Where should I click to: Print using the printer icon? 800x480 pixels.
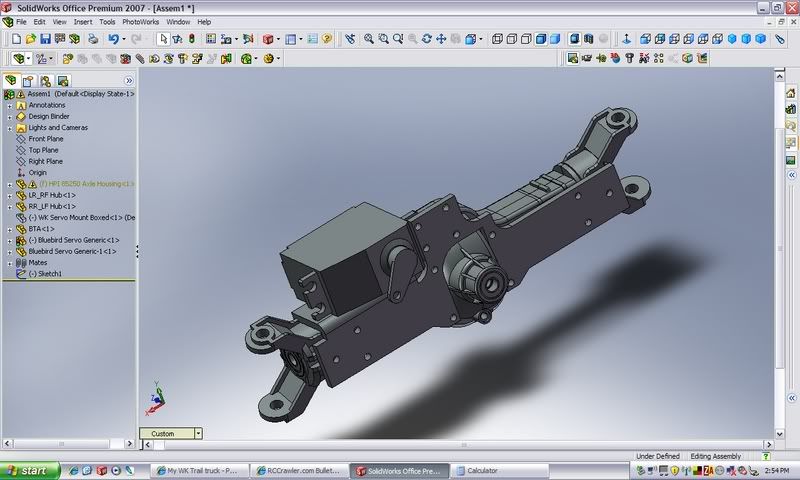[x=93, y=39]
